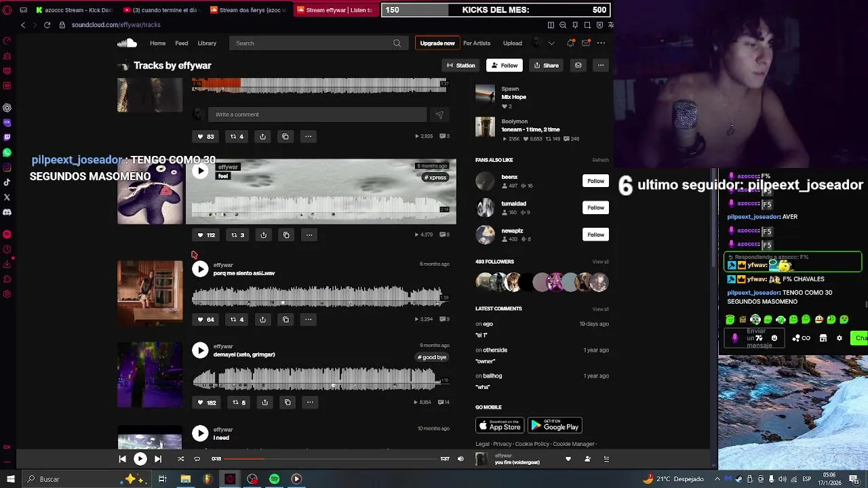Like demayel track with 182 likes
Viewport: 868px width, 488px height.
[x=206, y=403]
